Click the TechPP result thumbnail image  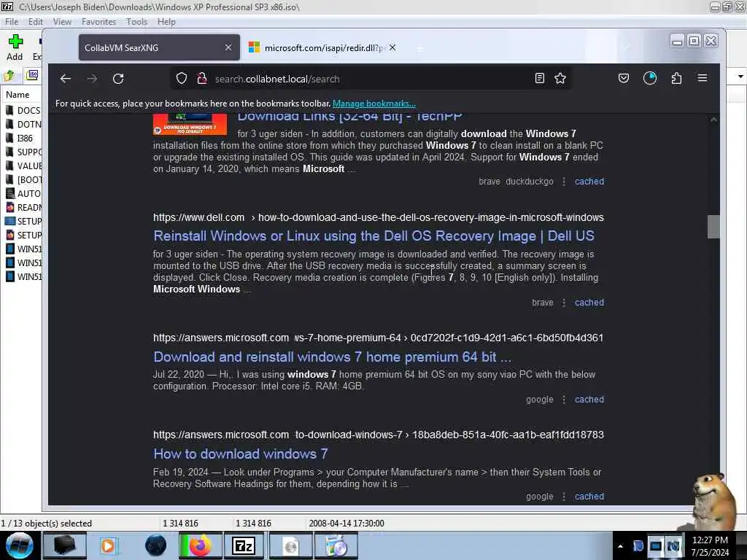pyautogui.click(x=190, y=124)
